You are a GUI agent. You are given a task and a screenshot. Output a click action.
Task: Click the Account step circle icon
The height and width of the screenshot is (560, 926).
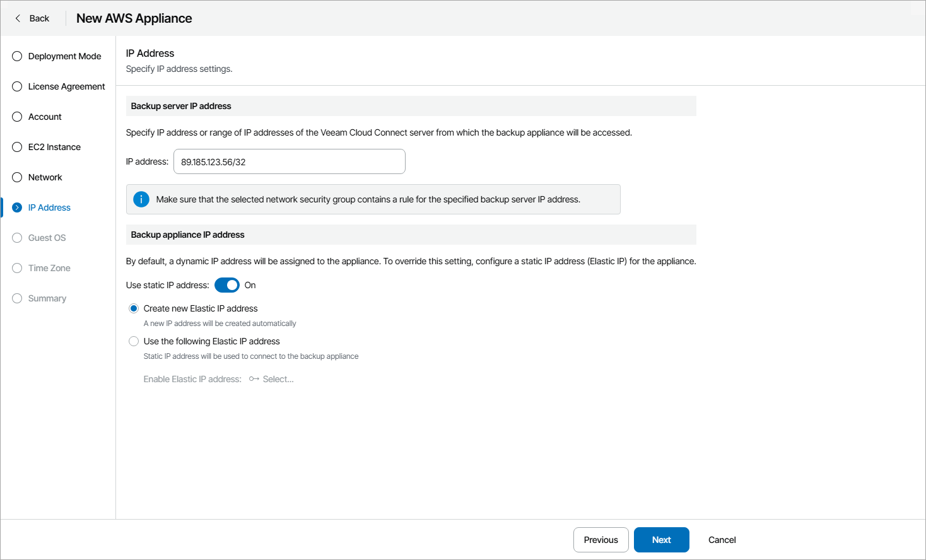[17, 117]
